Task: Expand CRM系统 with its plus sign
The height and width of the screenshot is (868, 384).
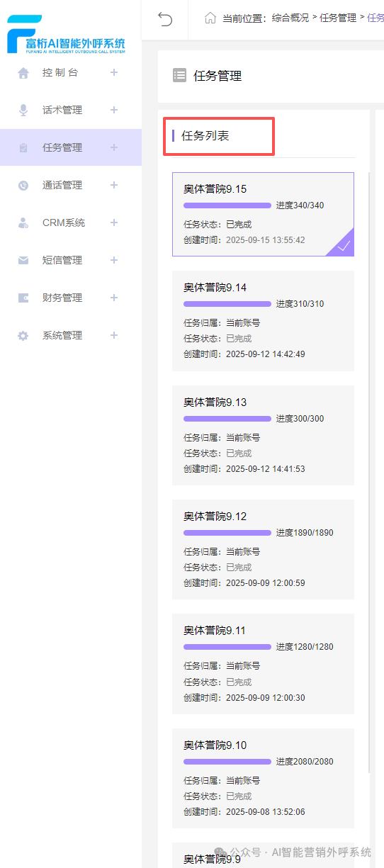Action: 114,222
